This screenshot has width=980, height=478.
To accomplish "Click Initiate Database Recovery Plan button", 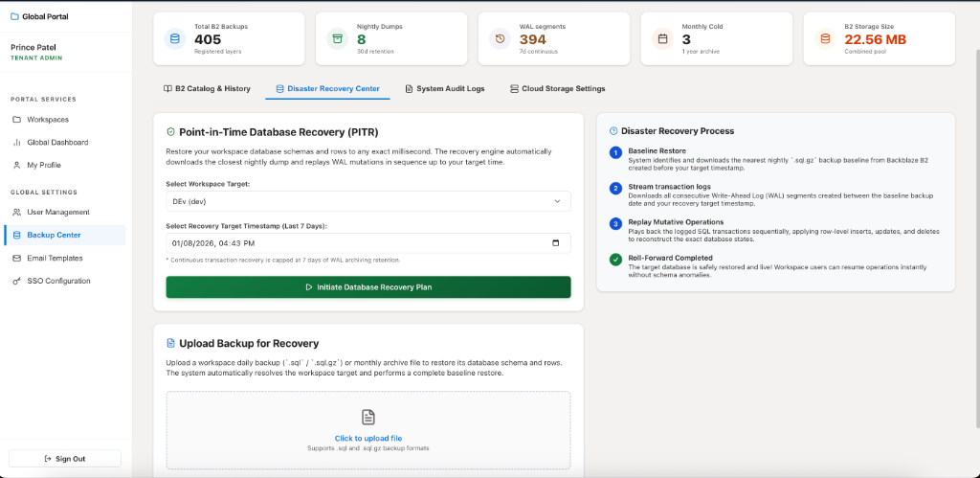I will [x=368, y=287].
